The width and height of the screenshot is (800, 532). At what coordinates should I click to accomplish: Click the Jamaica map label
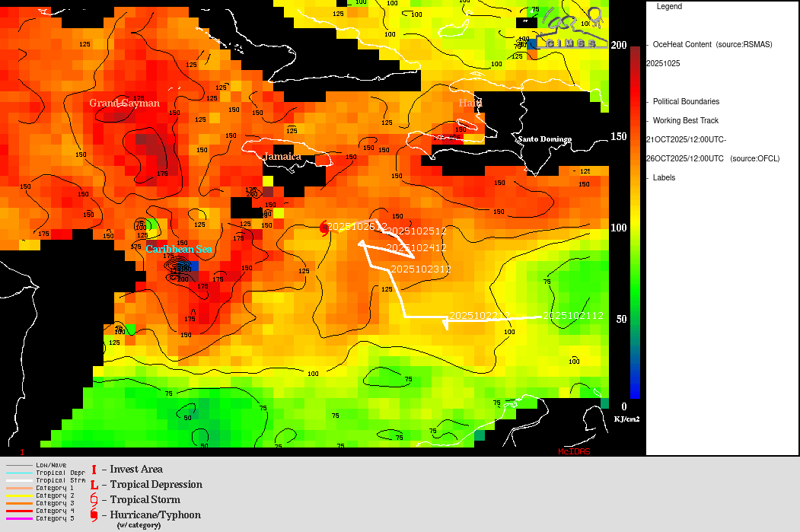282,157
